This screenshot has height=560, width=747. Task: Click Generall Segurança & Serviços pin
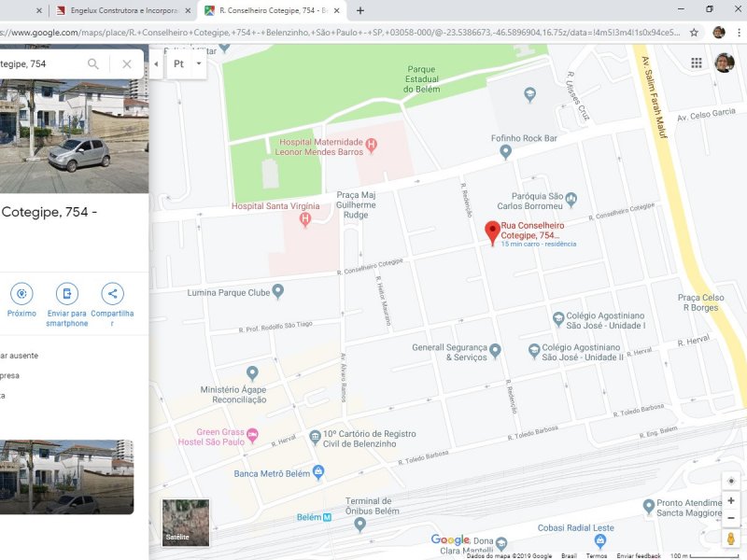(x=495, y=351)
